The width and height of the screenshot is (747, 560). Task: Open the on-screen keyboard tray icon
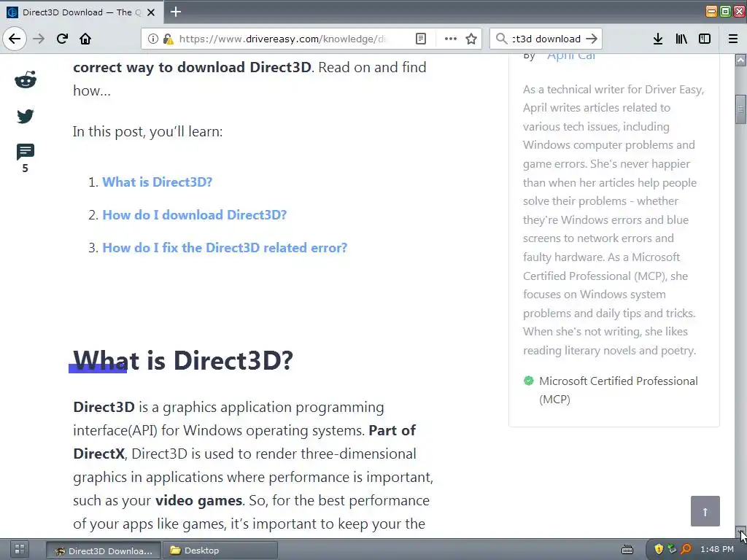pyautogui.click(x=627, y=550)
